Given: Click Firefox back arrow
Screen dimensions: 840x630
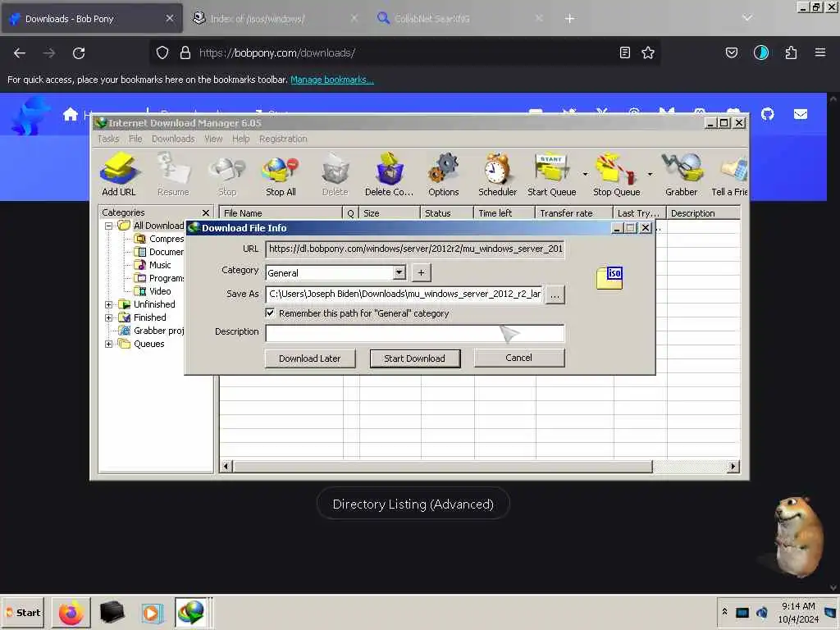Looking at the screenshot, I should pos(20,53).
